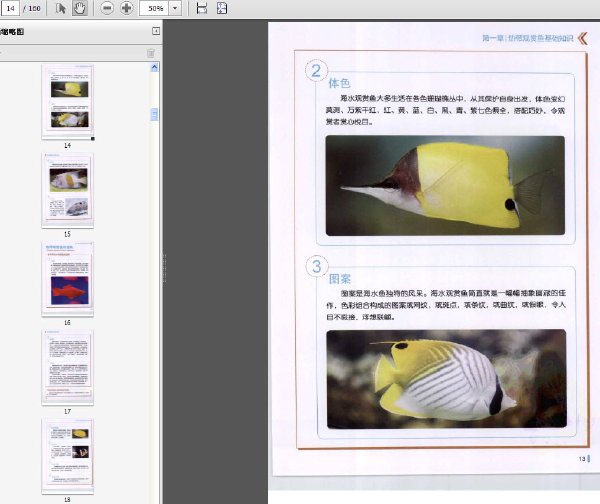
Task: Click the panel splitter between thumbnails and document
Action: tap(164, 268)
